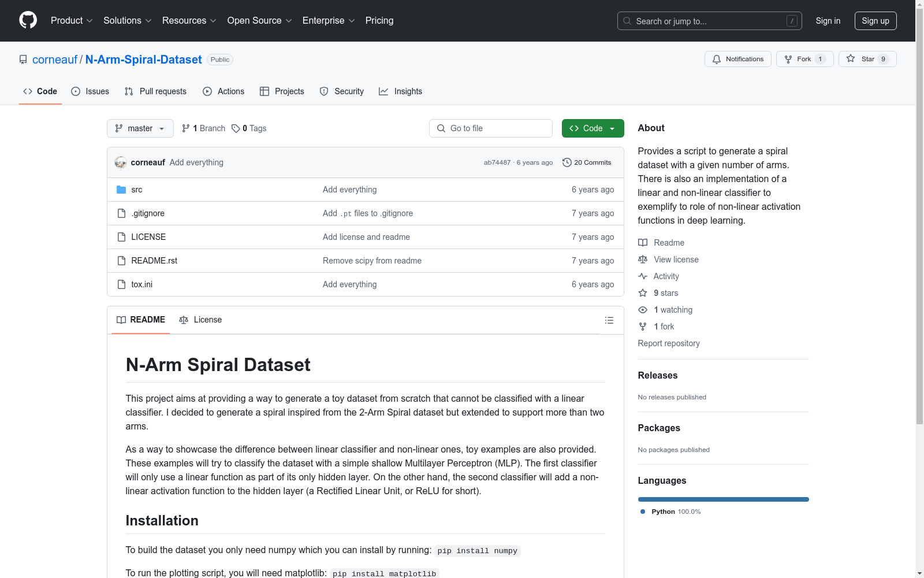Click the Python language progress bar
The width and height of the screenshot is (924, 578).
(724, 499)
